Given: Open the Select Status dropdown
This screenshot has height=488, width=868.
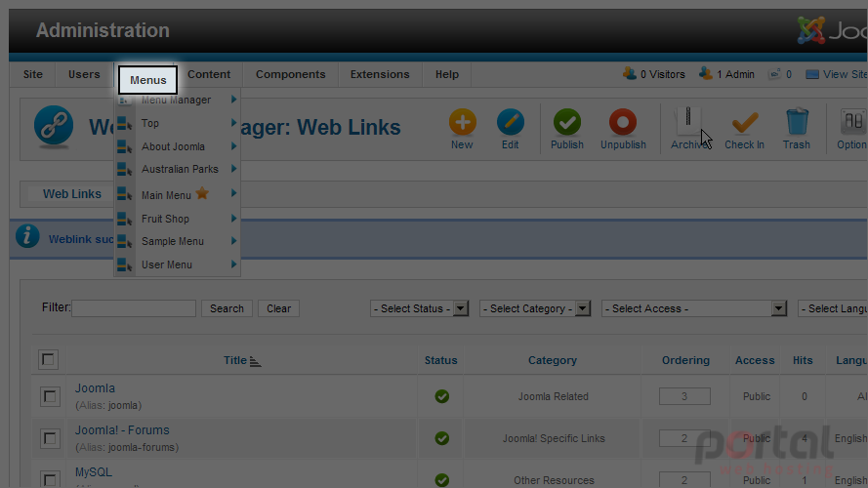Looking at the screenshot, I should coord(419,308).
